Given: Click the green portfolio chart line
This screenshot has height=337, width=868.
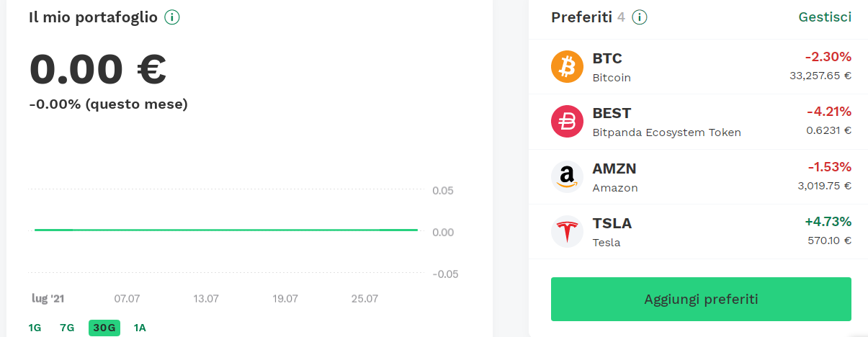Looking at the screenshot, I should pyautogui.click(x=225, y=230).
